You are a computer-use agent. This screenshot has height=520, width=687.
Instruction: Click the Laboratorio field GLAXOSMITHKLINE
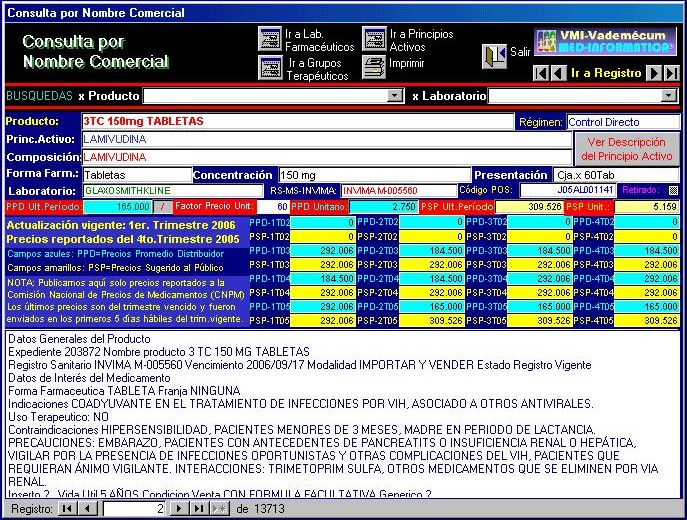[x=173, y=191]
